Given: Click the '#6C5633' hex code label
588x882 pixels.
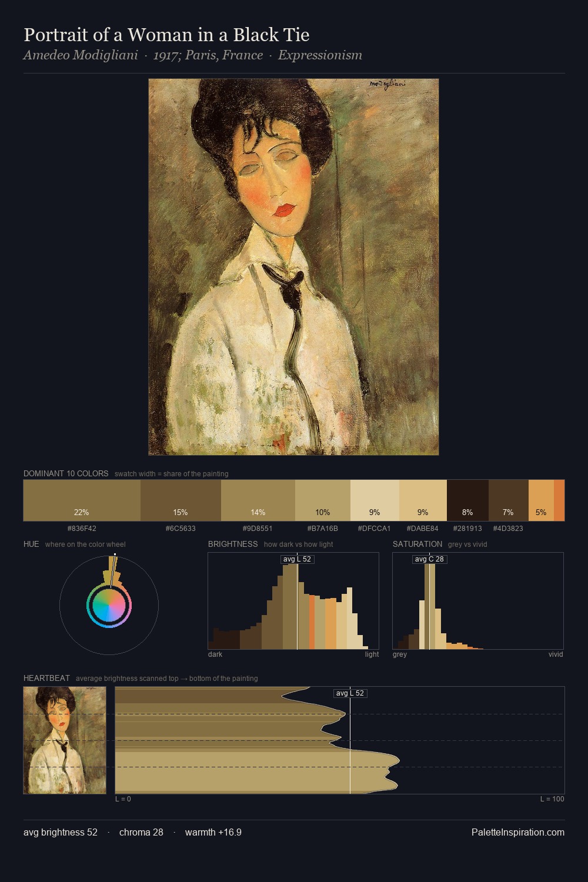Looking at the screenshot, I should tap(181, 529).
